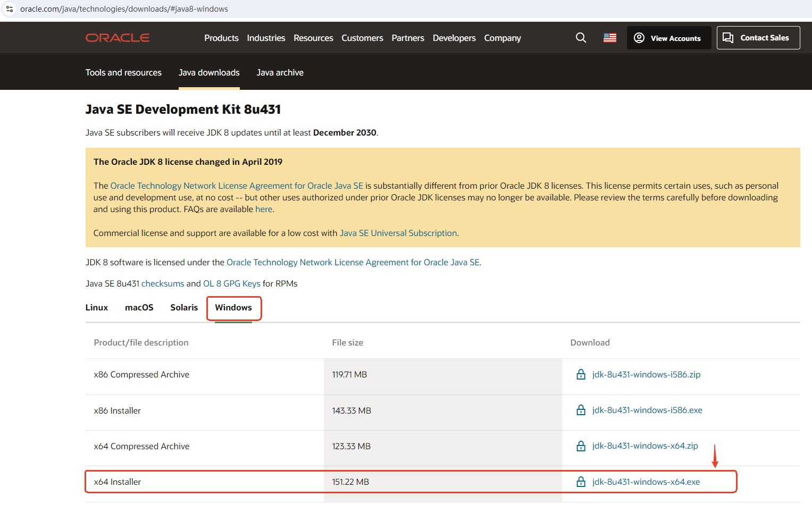
Task: Click the Product/file description column header
Action: [141, 342]
